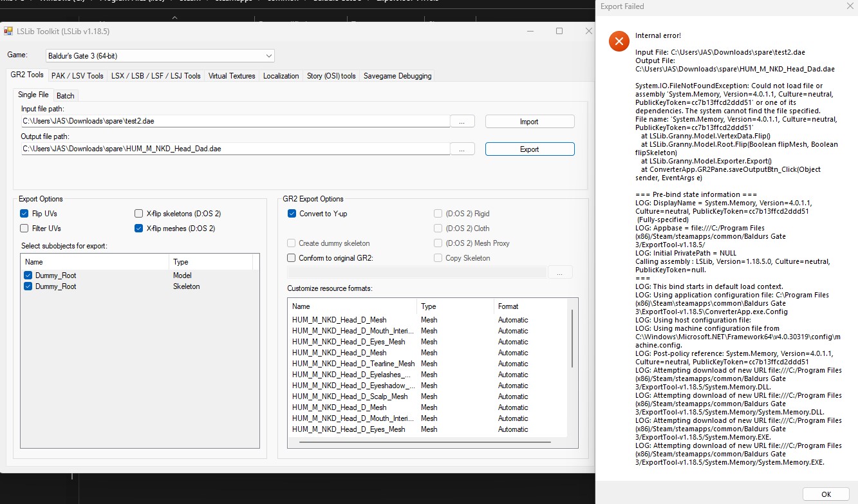The image size is (858, 504).
Task: Switch to the LSX / LSB / LSF / LSJ Tools tab
Action: pyautogui.click(x=154, y=75)
